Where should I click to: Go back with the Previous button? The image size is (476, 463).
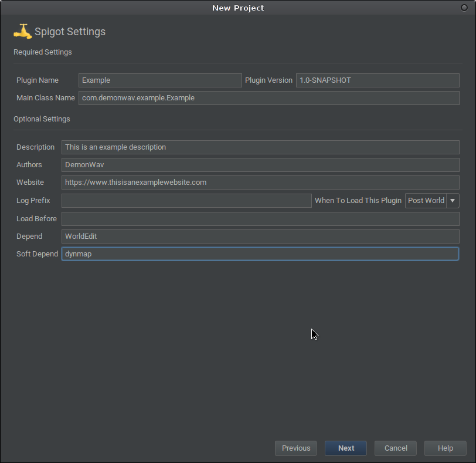pyautogui.click(x=296, y=448)
